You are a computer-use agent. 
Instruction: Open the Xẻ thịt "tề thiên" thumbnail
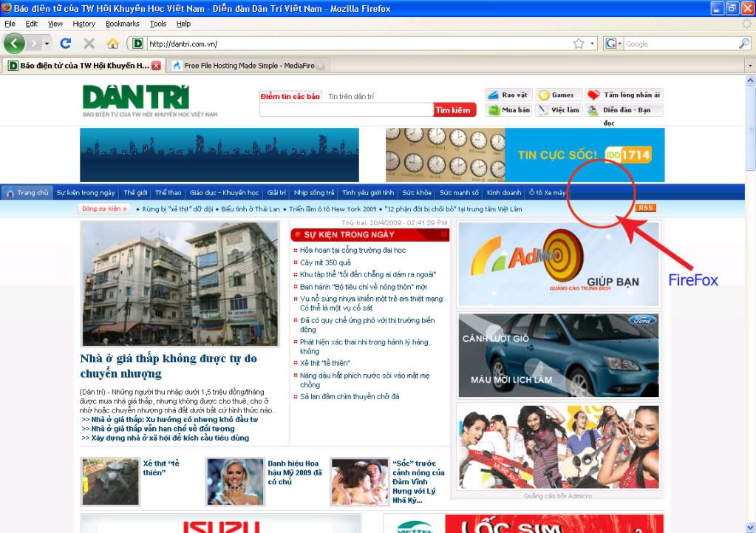pos(110,481)
